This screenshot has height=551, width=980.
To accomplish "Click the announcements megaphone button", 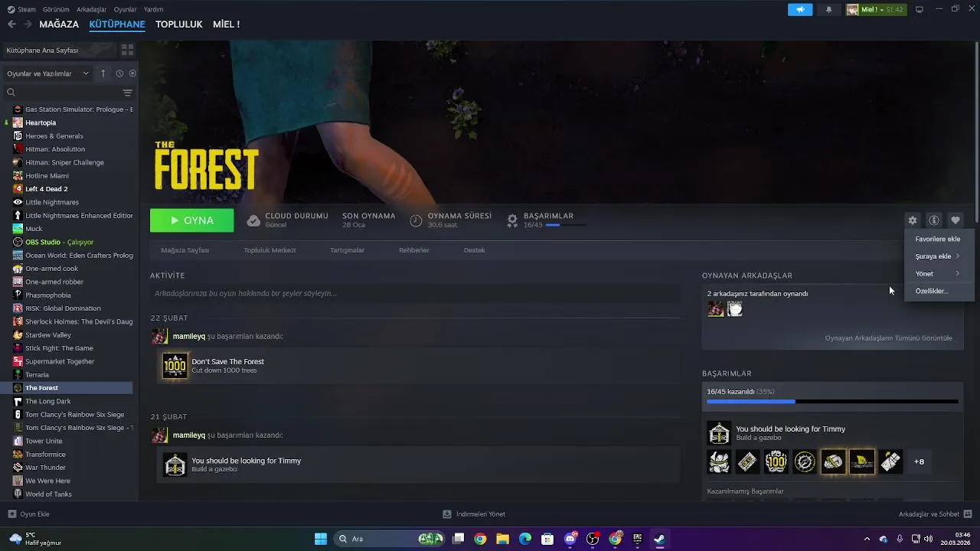I will [800, 9].
